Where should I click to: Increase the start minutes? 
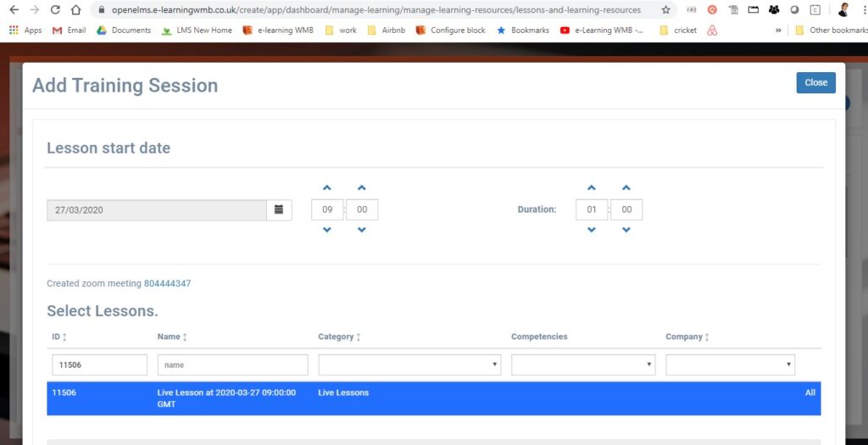[x=361, y=188]
